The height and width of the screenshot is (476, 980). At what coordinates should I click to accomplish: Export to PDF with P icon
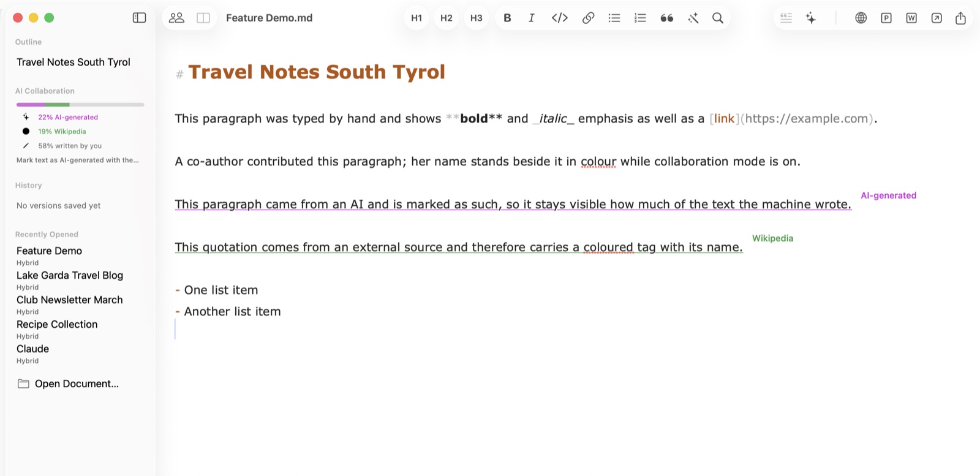886,18
